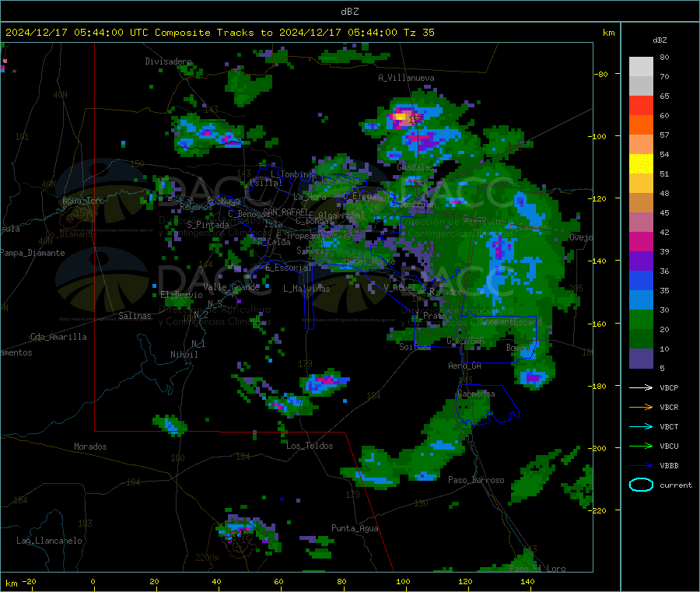
Task: Click the 'Tz 35' text in the header
Action: point(418,33)
